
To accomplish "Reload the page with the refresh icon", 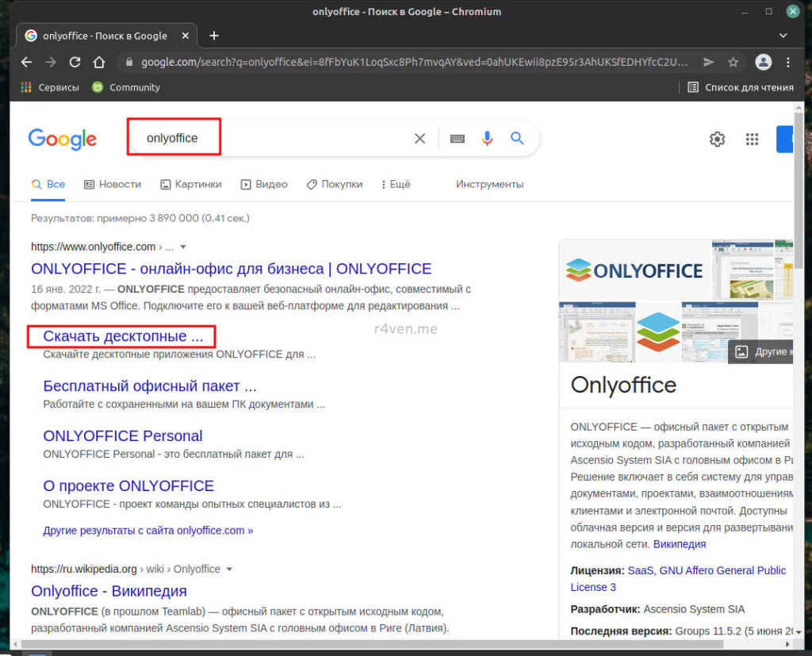I will (x=75, y=62).
